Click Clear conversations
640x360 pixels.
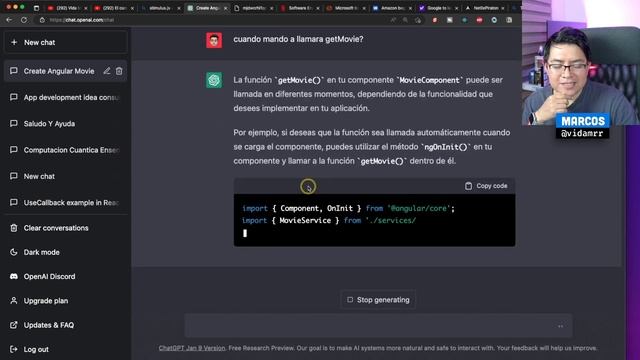pos(65,228)
